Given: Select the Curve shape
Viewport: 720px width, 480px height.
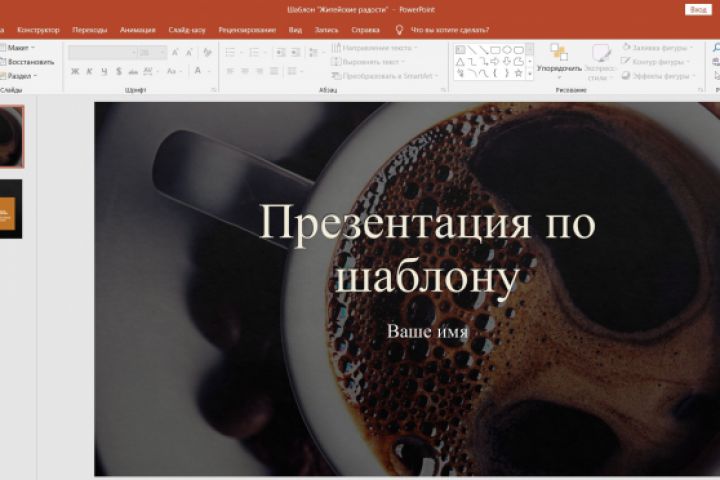Looking at the screenshot, I should pos(483,73).
